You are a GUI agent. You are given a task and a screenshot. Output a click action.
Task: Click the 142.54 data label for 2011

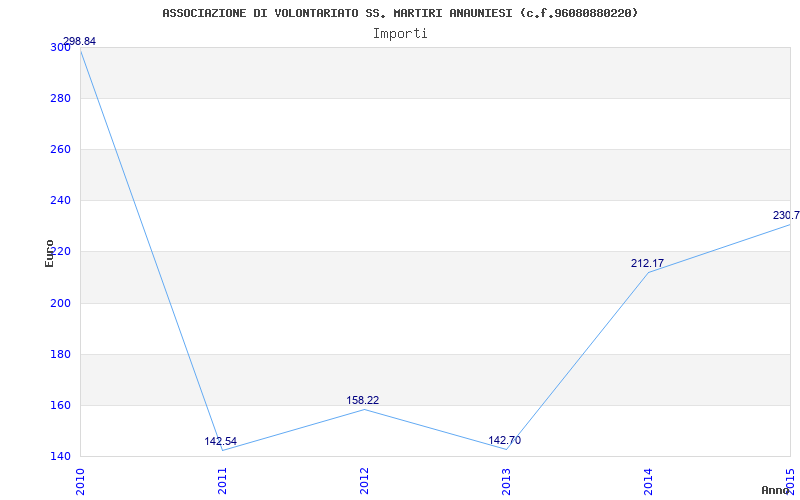[220, 441]
